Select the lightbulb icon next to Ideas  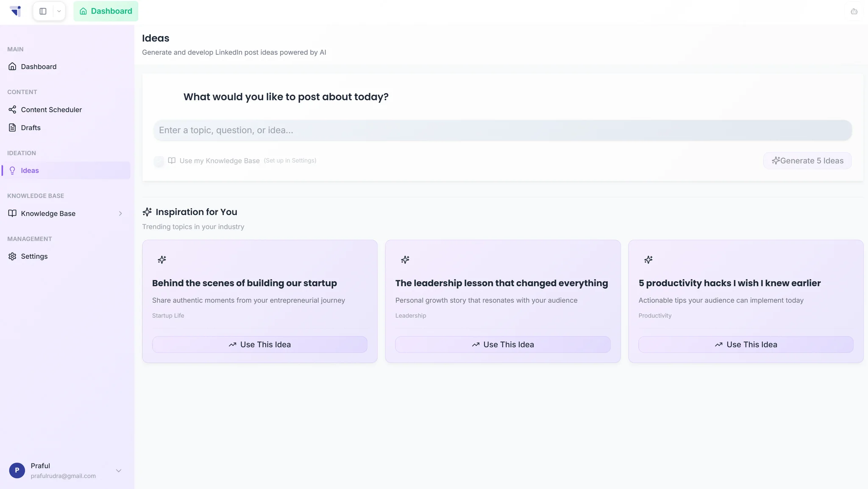13,170
